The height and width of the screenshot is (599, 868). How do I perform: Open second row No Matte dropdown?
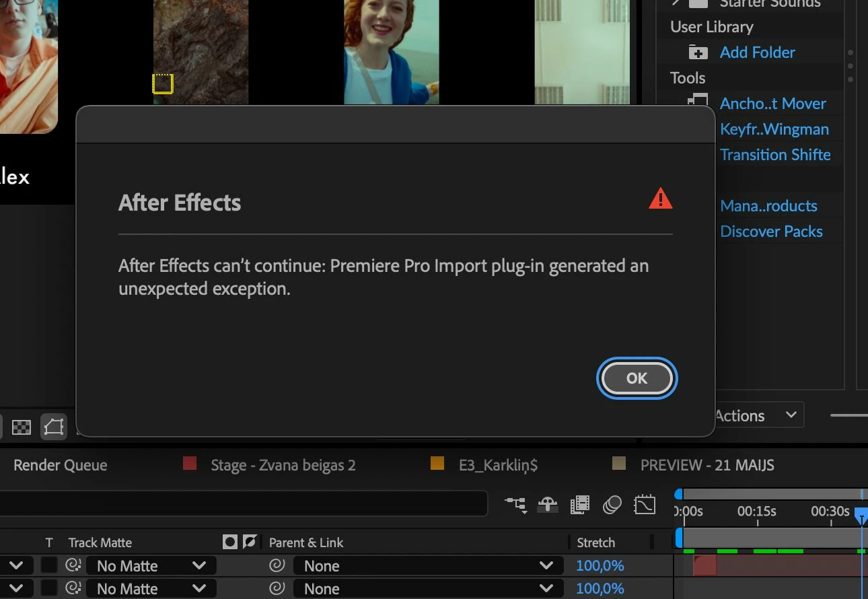coord(151,588)
